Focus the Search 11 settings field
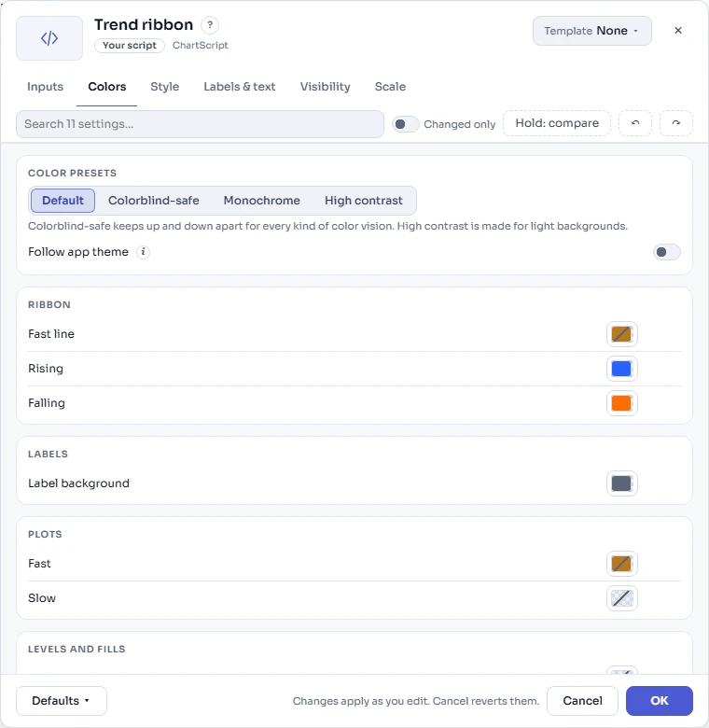The width and height of the screenshot is (709, 728). (200, 124)
